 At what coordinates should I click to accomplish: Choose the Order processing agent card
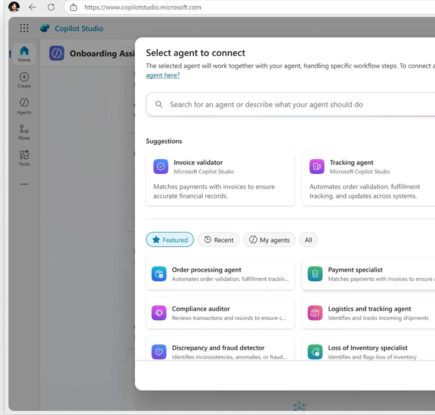pos(220,274)
